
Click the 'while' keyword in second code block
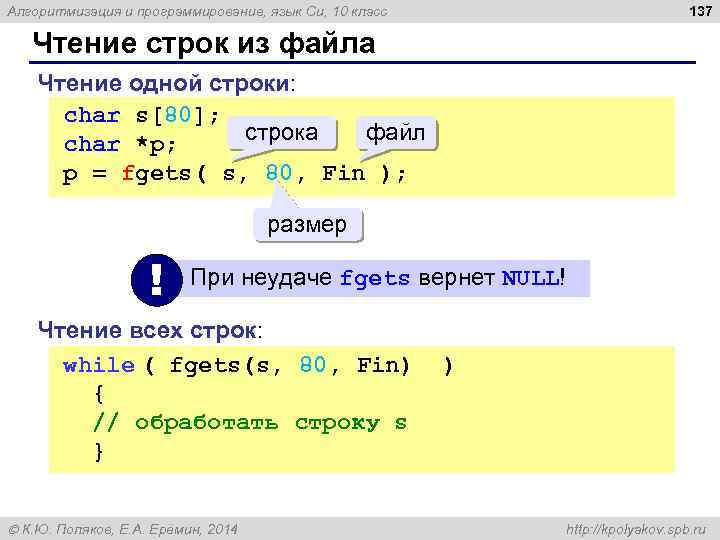(x=99, y=366)
